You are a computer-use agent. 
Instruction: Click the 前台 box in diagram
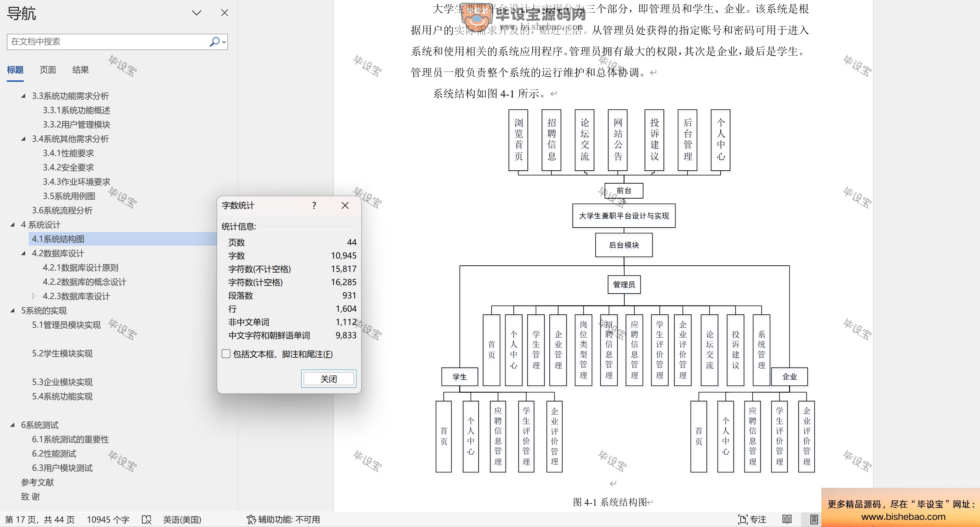(x=624, y=191)
